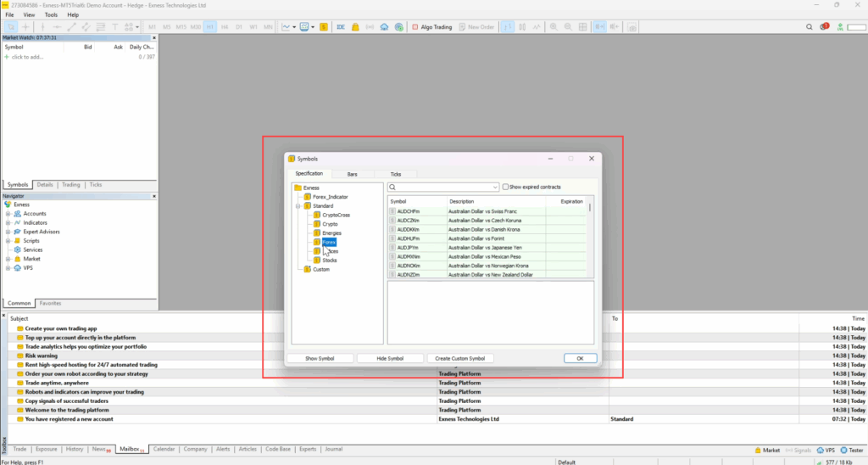This screenshot has width=868, height=465.
Task: Click the chart grid toggle icon
Action: coord(582,27)
